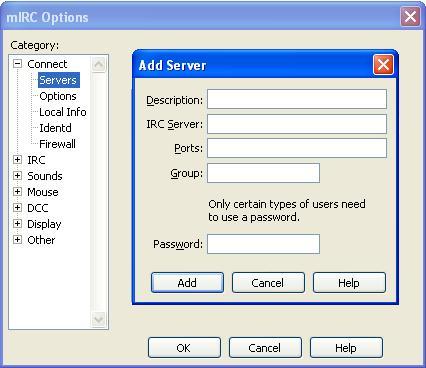Select the Sounds category label
426x368 pixels.
coord(45,176)
